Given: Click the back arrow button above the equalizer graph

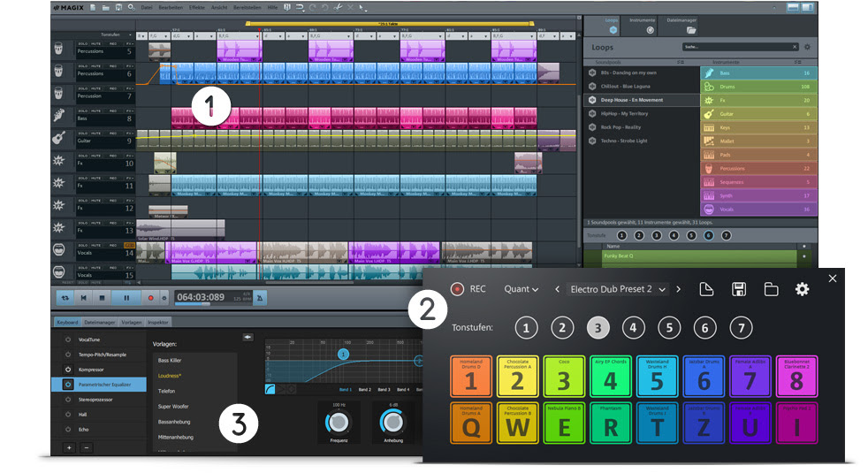Looking at the screenshot, I should 247,337.
